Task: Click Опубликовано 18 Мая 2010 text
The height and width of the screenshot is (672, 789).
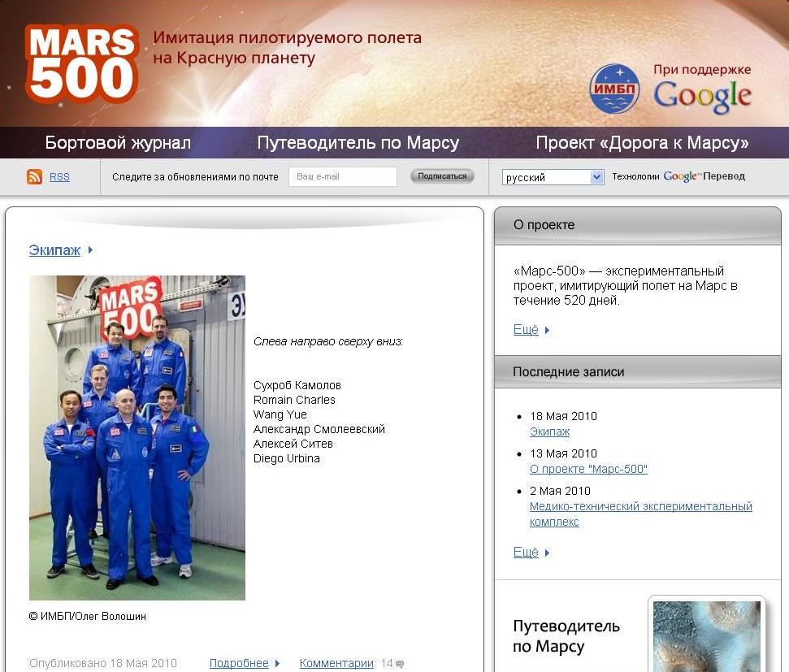Action: click(x=103, y=663)
